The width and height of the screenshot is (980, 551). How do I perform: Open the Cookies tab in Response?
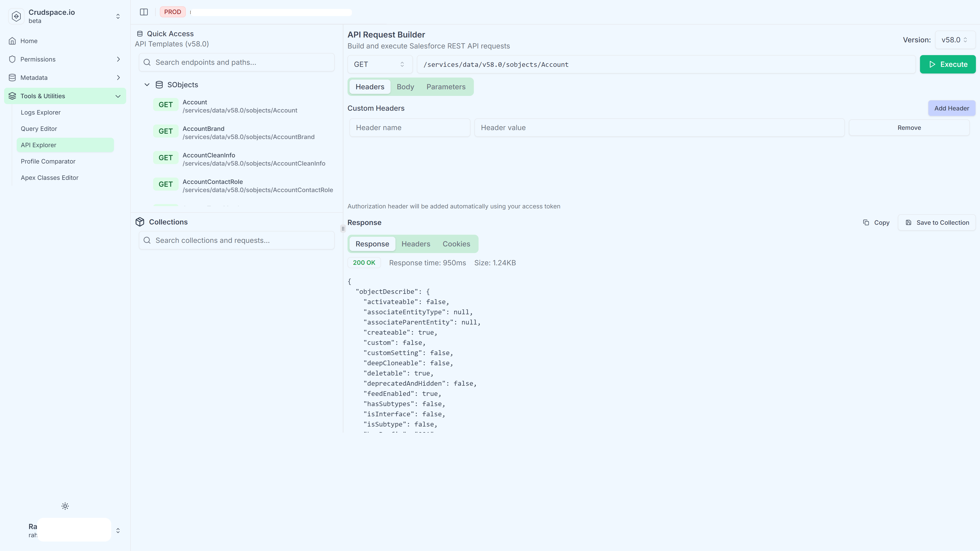click(456, 244)
